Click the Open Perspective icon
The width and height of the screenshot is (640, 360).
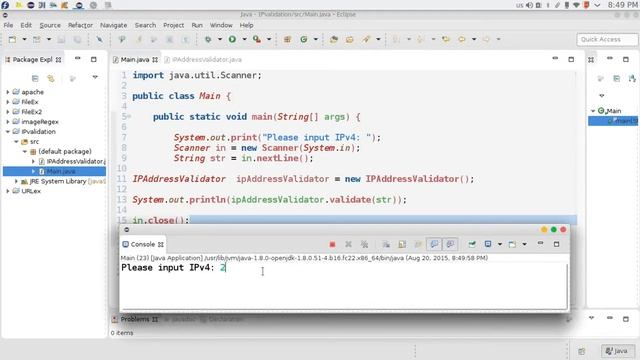pyautogui.click(x=582, y=351)
